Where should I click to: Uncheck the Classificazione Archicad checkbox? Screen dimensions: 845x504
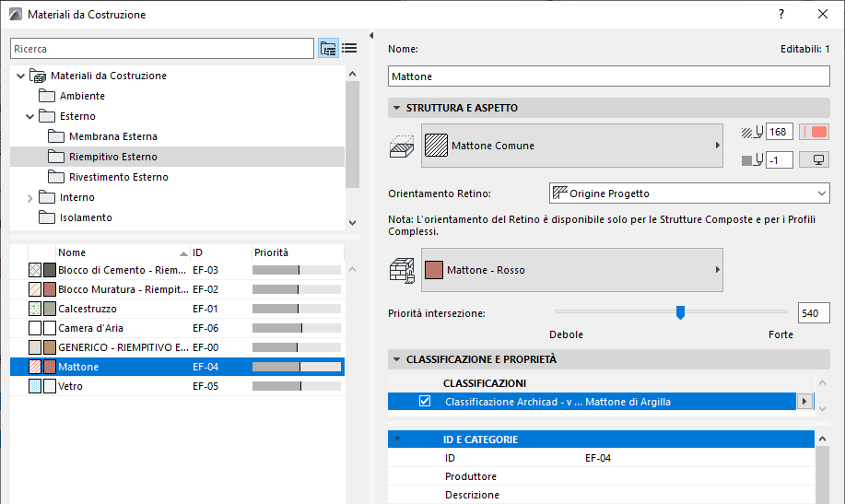pos(425,402)
